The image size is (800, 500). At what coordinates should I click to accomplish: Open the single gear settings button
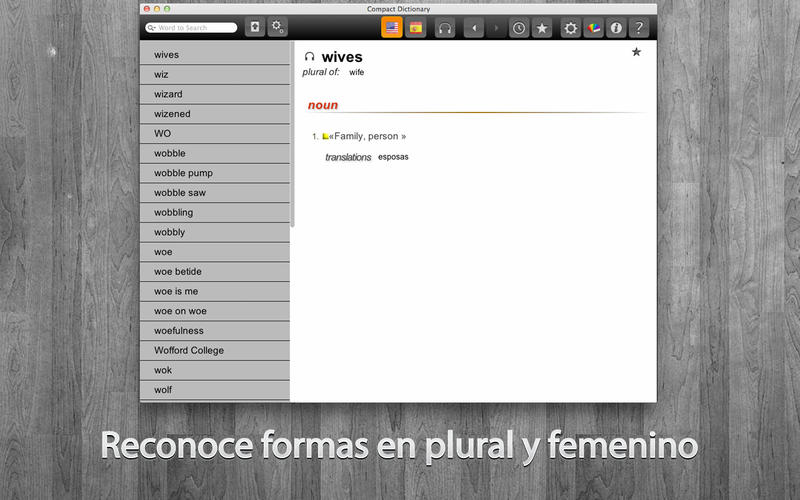(570, 28)
